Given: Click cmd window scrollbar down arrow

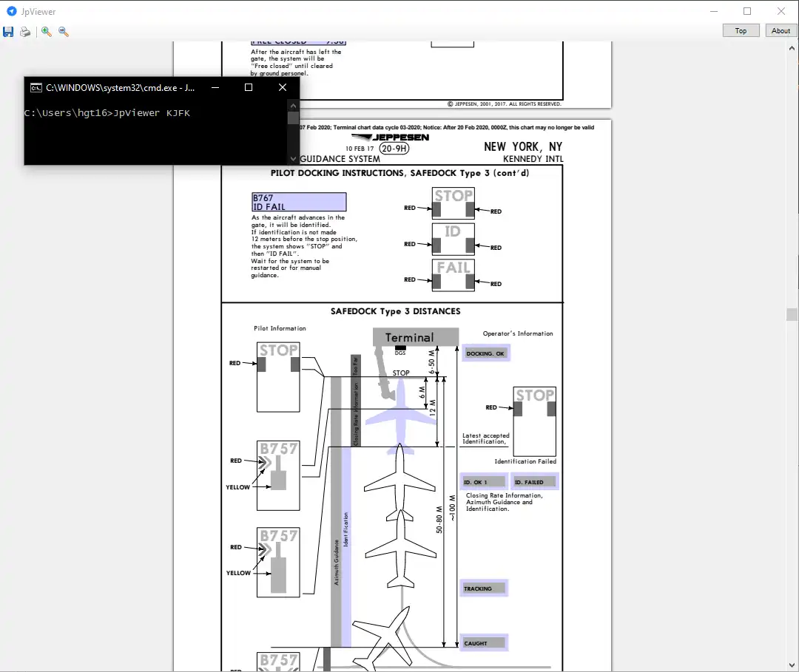Looking at the screenshot, I should click(x=293, y=159).
